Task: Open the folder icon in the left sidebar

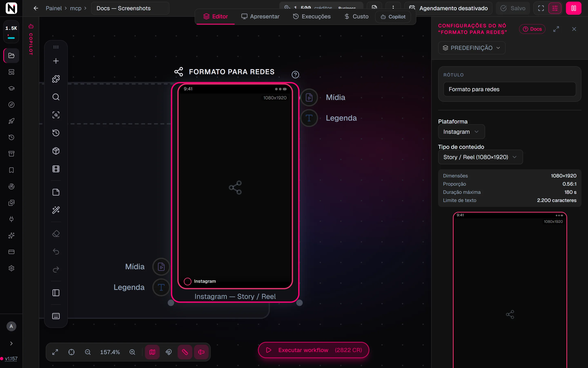Action: [11, 55]
